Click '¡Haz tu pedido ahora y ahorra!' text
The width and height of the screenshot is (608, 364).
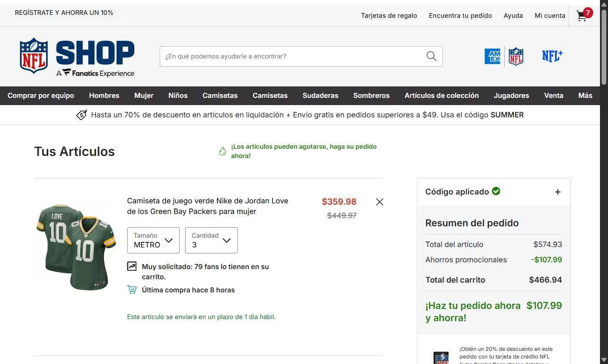(473, 312)
